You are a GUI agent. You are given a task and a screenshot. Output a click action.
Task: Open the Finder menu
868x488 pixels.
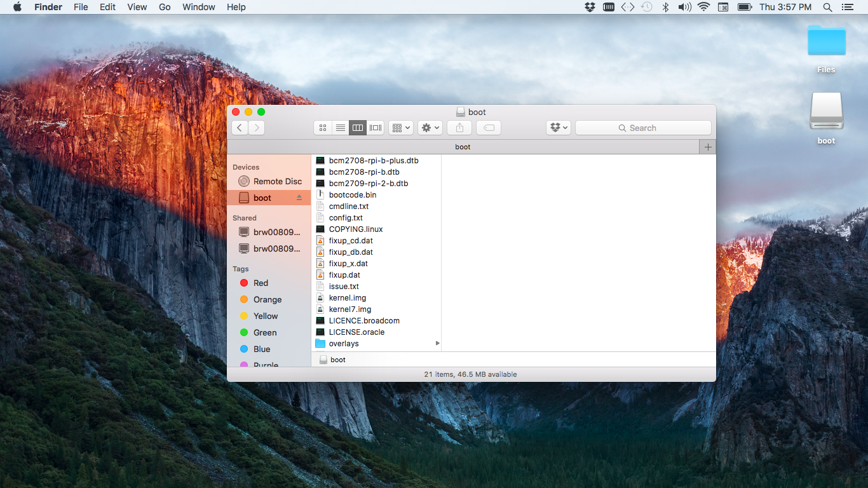[x=48, y=7]
